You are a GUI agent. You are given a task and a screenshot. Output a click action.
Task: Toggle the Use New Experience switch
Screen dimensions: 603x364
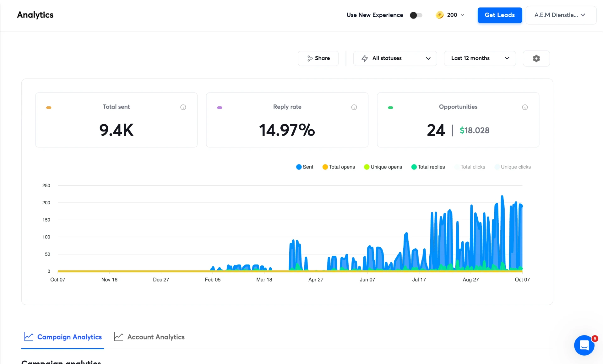(x=416, y=15)
